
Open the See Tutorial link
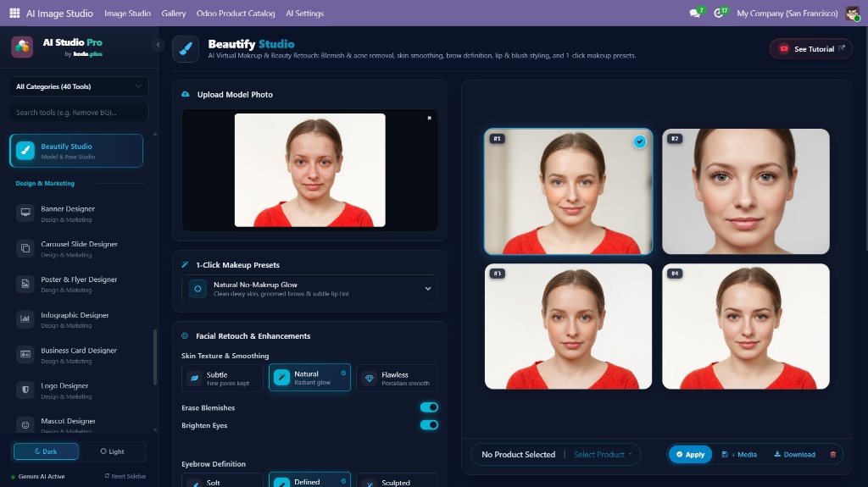click(x=810, y=49)
